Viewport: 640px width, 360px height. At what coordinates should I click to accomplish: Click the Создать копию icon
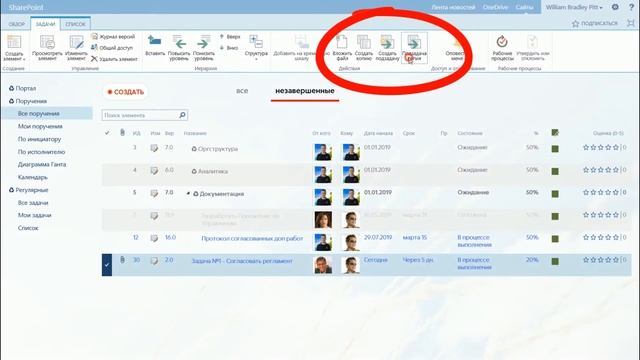click(x=363, y=42)
